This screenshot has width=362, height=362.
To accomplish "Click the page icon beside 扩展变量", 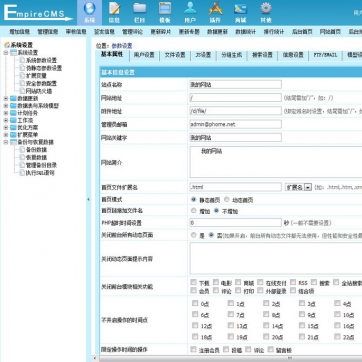I will (x=22, y=76).
